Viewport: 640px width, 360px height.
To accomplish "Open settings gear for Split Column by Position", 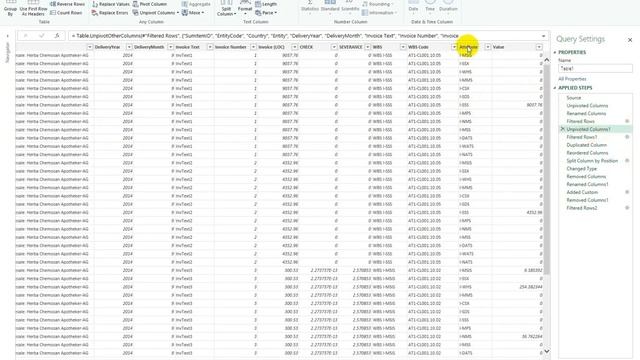I will pyautogui.click(x=627, y=160).
